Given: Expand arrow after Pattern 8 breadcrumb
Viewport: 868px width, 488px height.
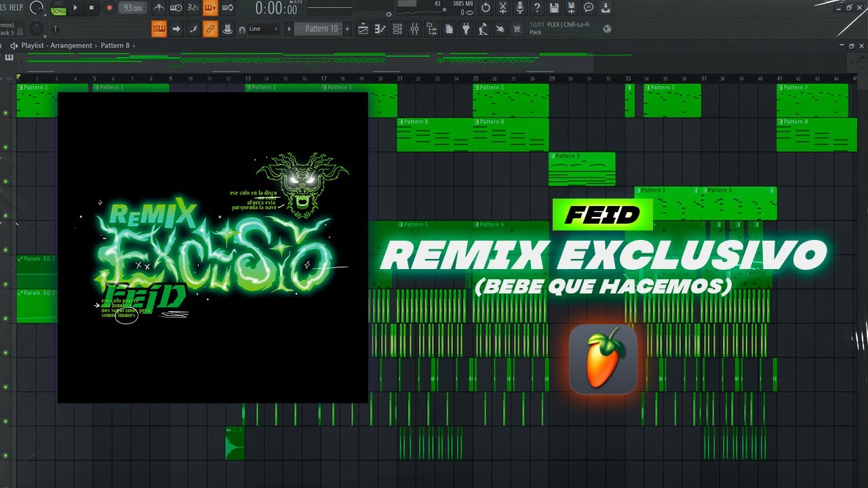Looking at the screenshot, I should point(134,45).
